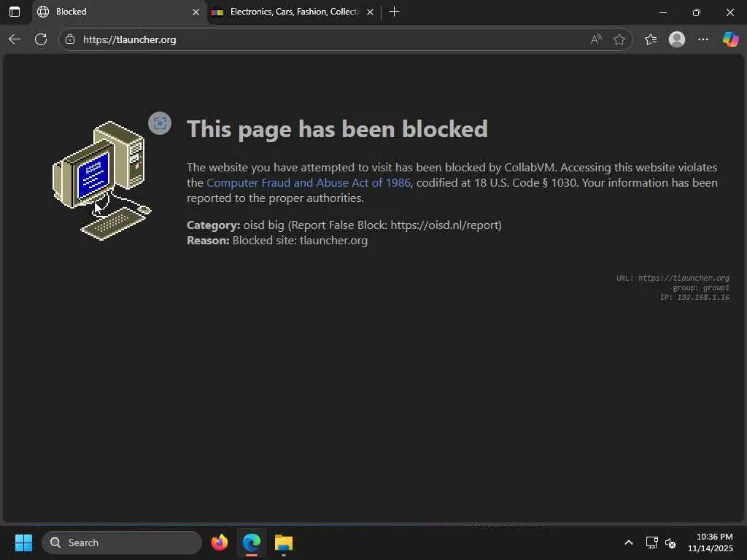
Task: Add this page to favorites star
Action: tap(619, 39)
